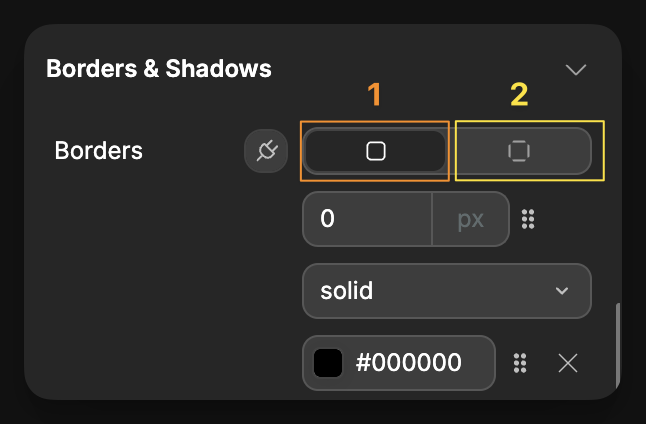Click the dashed square icon in the border toggle
The image size is (646, 424).
coord(519,151)
